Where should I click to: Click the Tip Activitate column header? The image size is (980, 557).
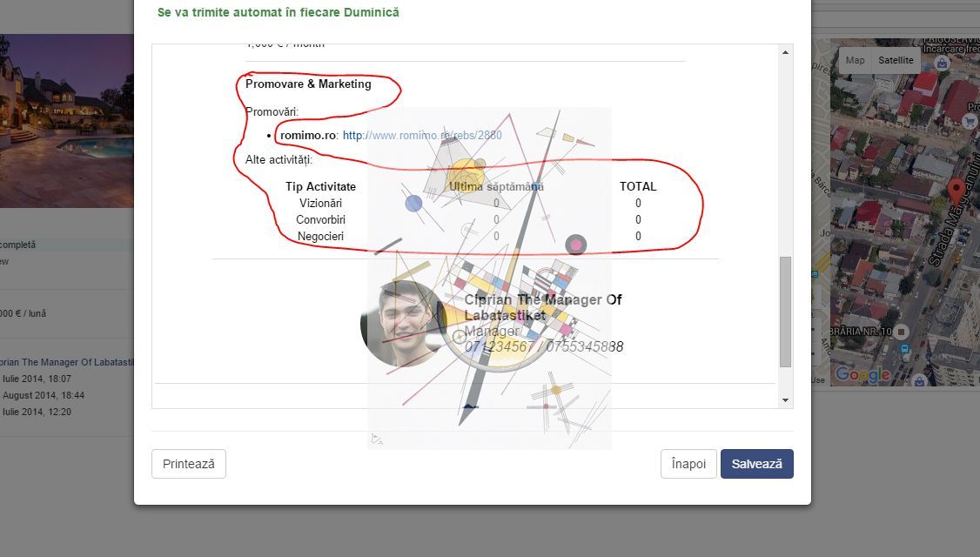pos(320,186)
